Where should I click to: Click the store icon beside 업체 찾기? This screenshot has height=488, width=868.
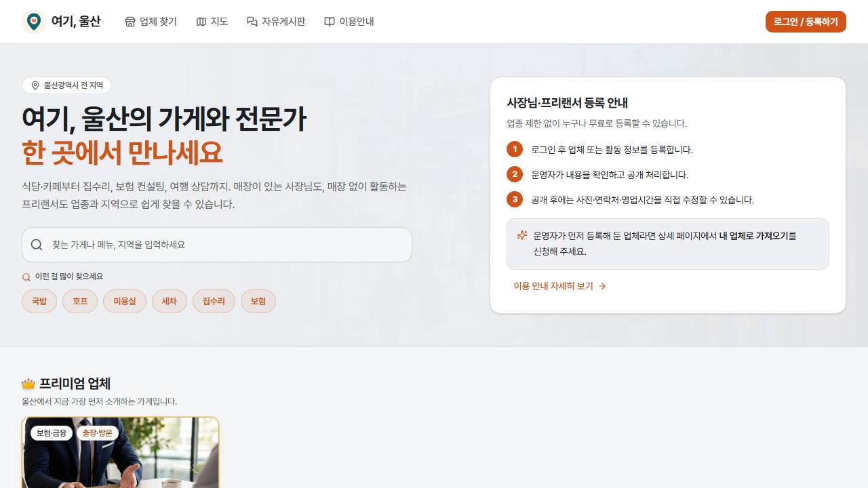click(130, 22)
